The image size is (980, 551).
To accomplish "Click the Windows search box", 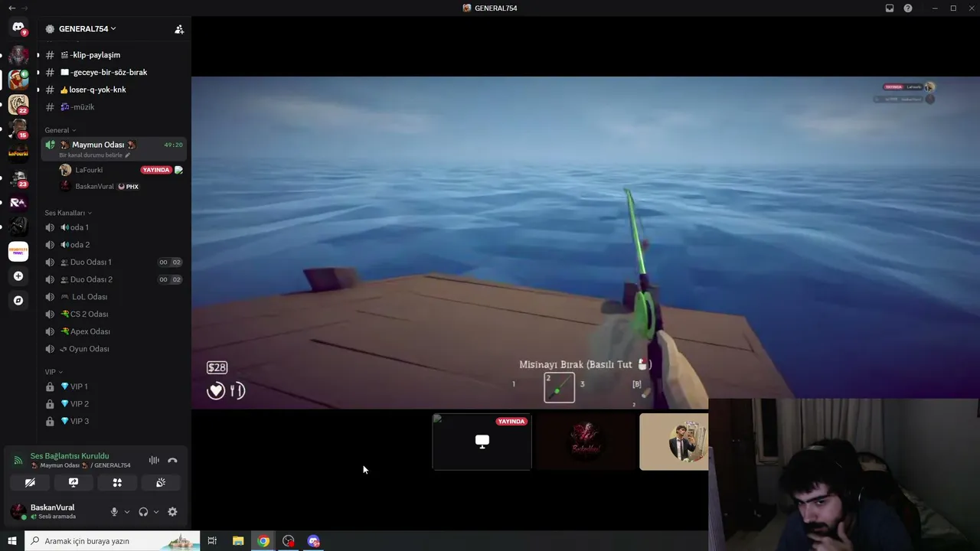I will click(113, 541).
